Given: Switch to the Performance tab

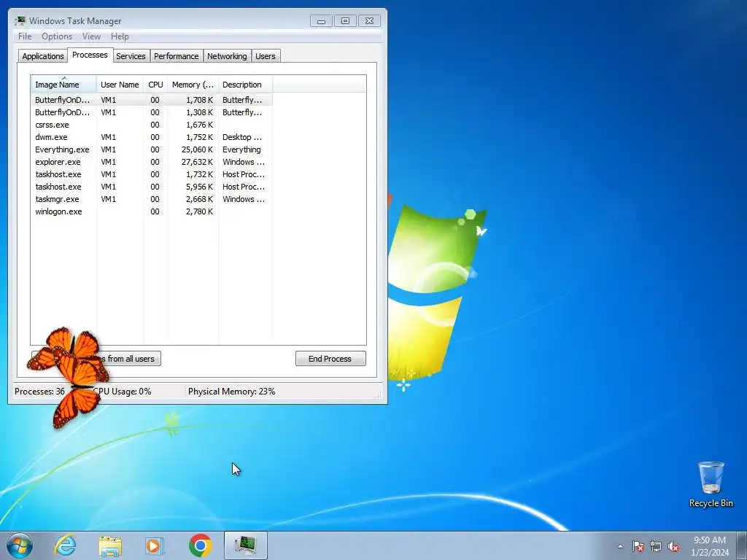Looking at the screenshot, I should point(177,56).
